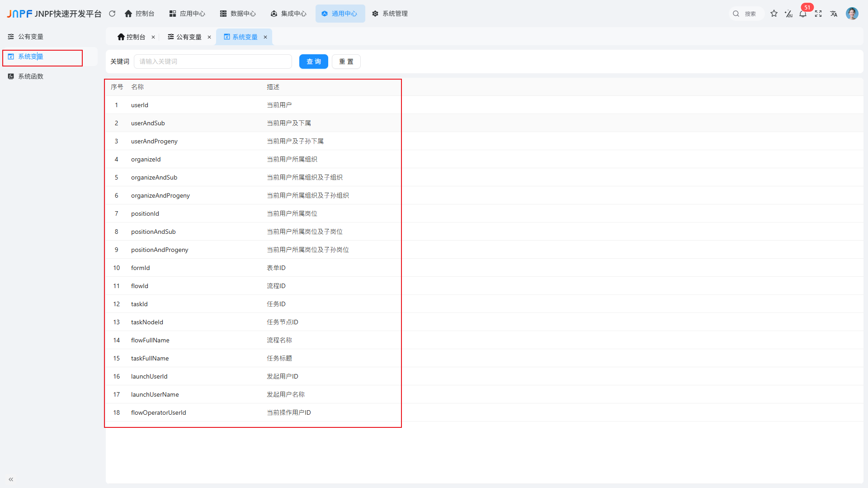The width and height of the screenshot is (868, 488).
Task: Focus the 关键词 keyword input field
Action: pyautogui.click(x=212, y=62)
